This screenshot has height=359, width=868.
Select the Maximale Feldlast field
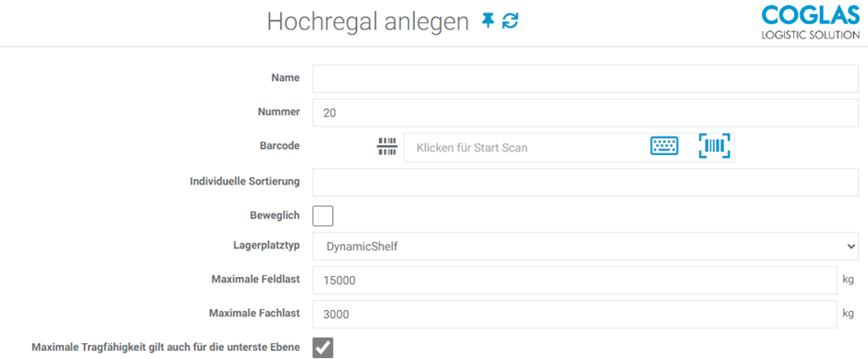(574, 280)
